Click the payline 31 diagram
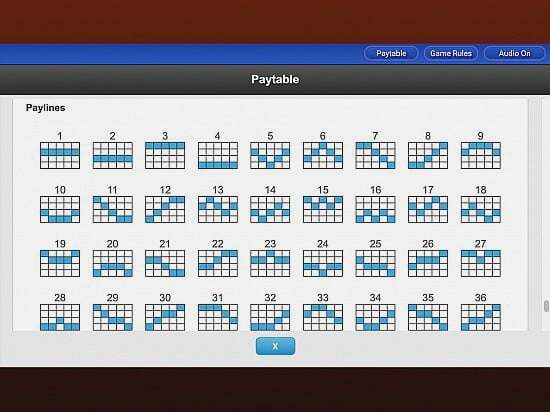The height and width of the screenshot is (412, 550). (x=218, y=317)
